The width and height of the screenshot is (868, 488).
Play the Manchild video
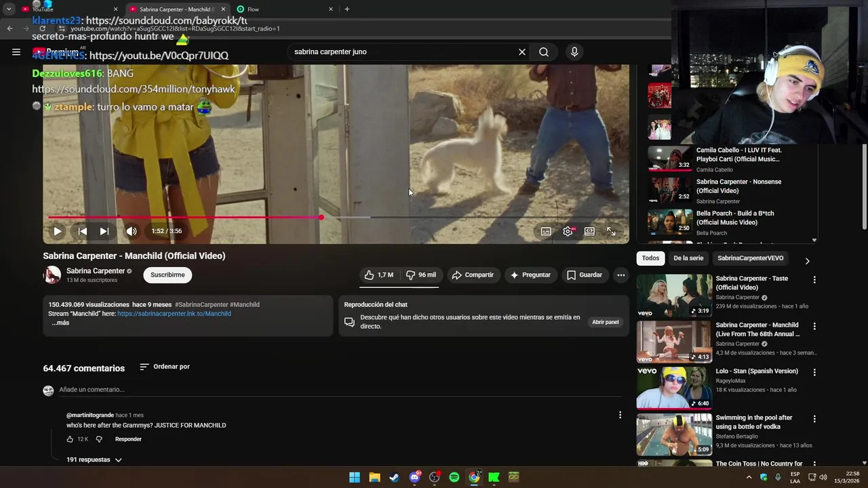58,231
